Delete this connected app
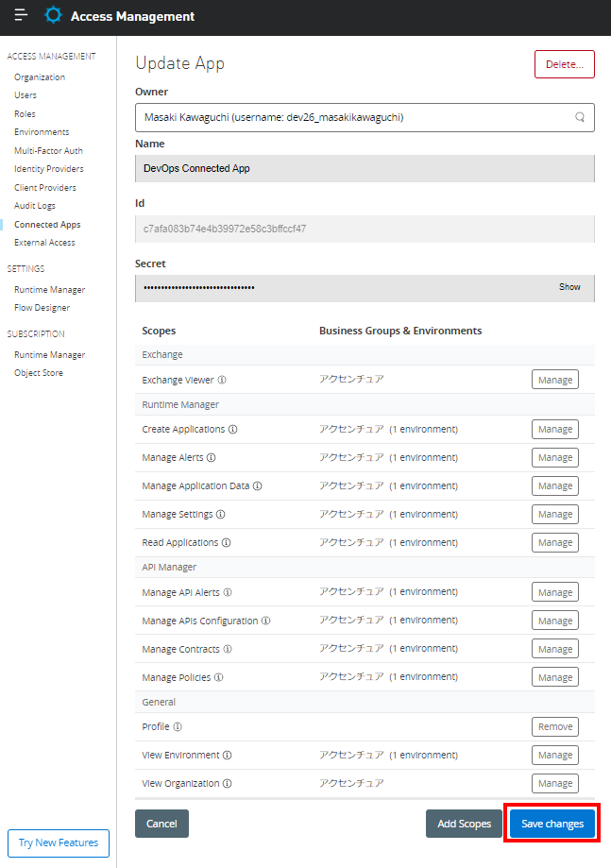 coord(564,64)
